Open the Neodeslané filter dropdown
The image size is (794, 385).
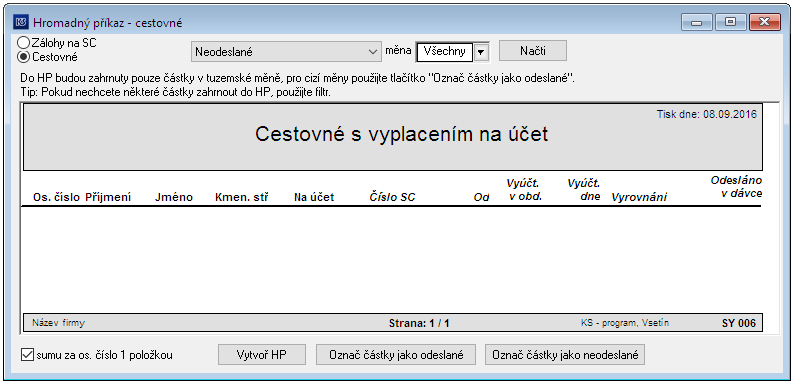pyautogui.click(x=287, y=51)
